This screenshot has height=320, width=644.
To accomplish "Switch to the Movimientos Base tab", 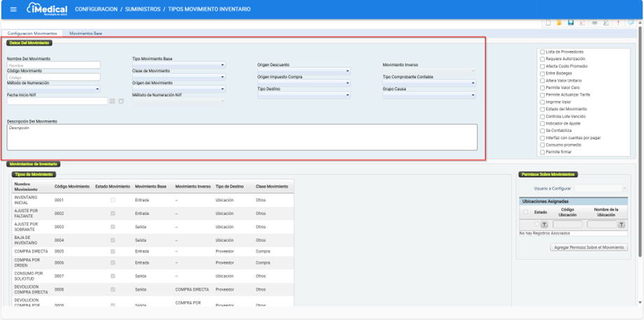I will 85,34.
